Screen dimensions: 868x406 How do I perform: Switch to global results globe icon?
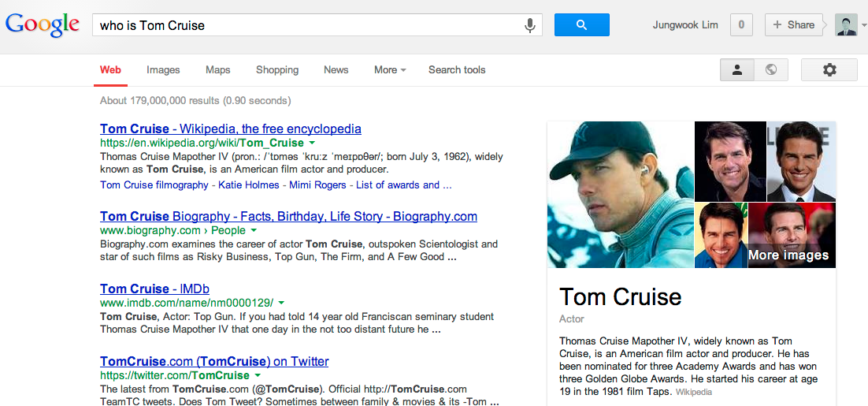coord(771,70)
